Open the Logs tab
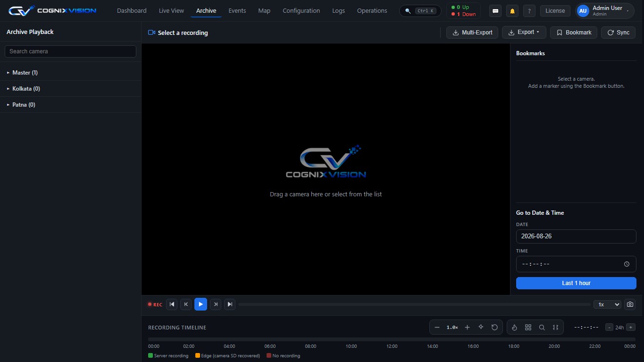This screenshot has height=362, width=644. click(x=338, y=11)
